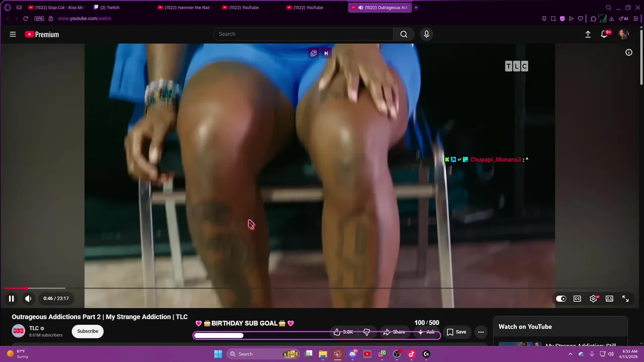Viewport: 644px width, 362px height.
Task: Open a new browser tab
Action: [x=416, y=8]
